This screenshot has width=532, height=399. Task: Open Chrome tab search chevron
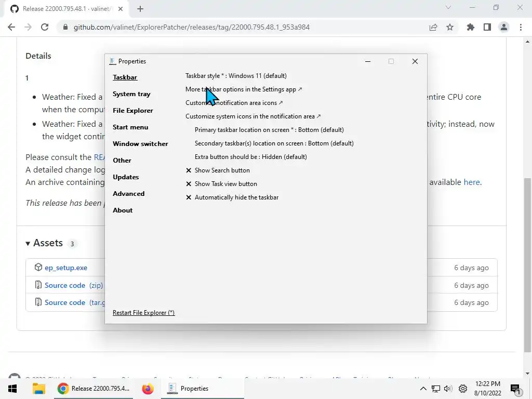coord(448,7)
